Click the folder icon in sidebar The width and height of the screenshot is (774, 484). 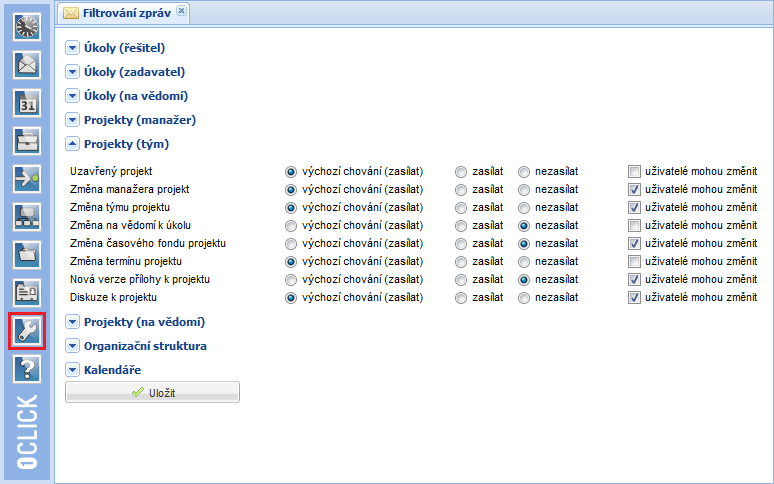[x=26, y=254]
